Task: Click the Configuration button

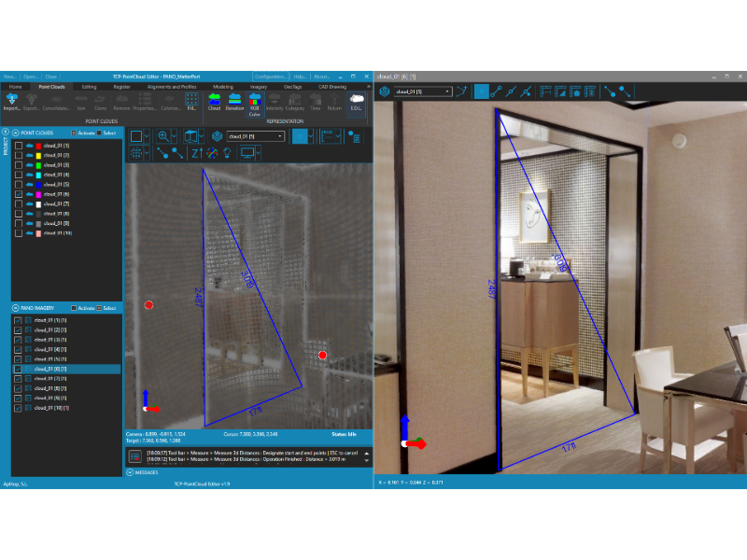Action: (271, 77)
